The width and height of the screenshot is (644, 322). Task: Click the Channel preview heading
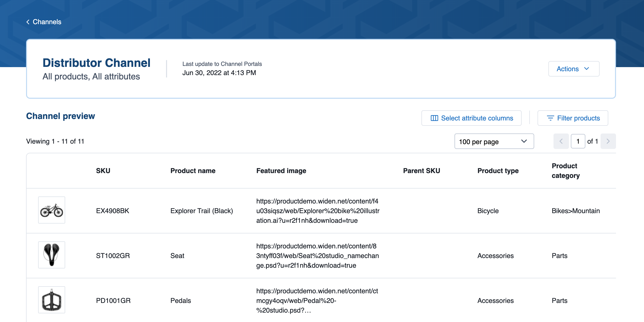(60, 116)
